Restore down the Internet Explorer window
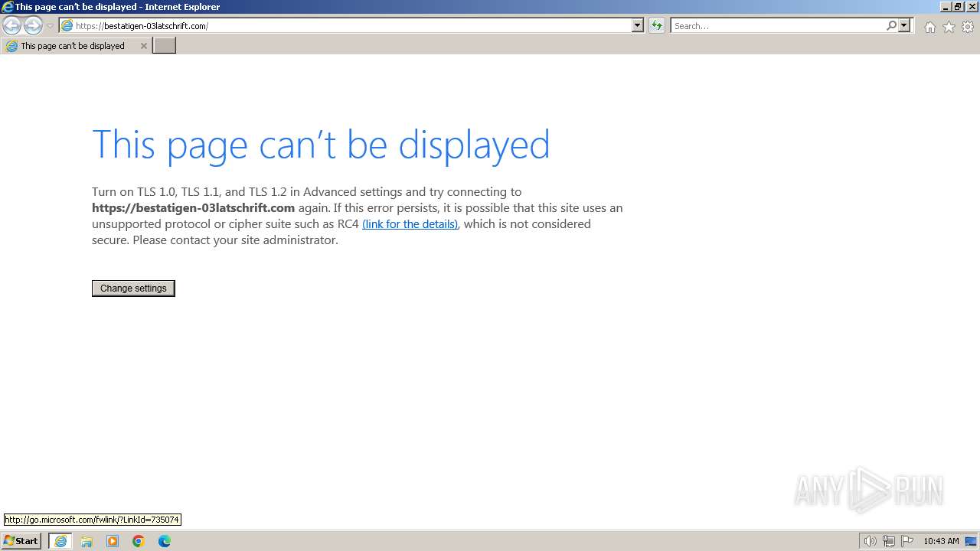Screen dimensions: 980x551 coord(958,7)
